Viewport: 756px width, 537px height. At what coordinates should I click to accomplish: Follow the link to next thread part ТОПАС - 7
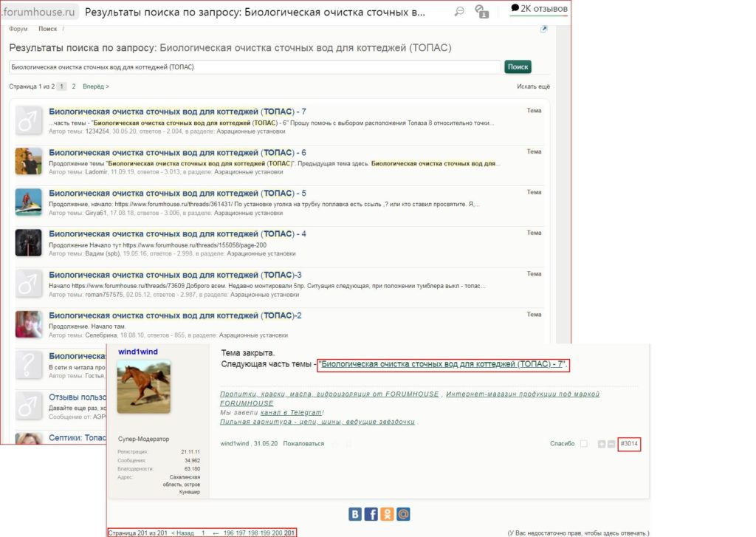pyautogui.click(x=443, y=364)
